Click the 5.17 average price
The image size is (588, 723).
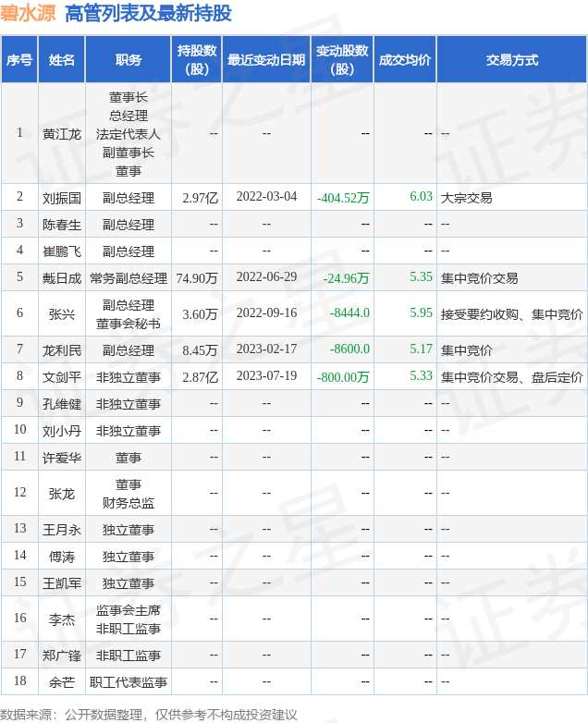pos(421,349)
